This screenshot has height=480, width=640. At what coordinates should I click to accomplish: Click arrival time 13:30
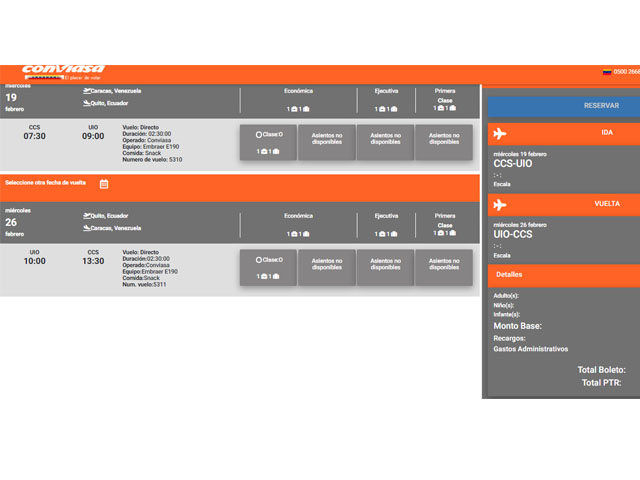click(x=93, y=261)
